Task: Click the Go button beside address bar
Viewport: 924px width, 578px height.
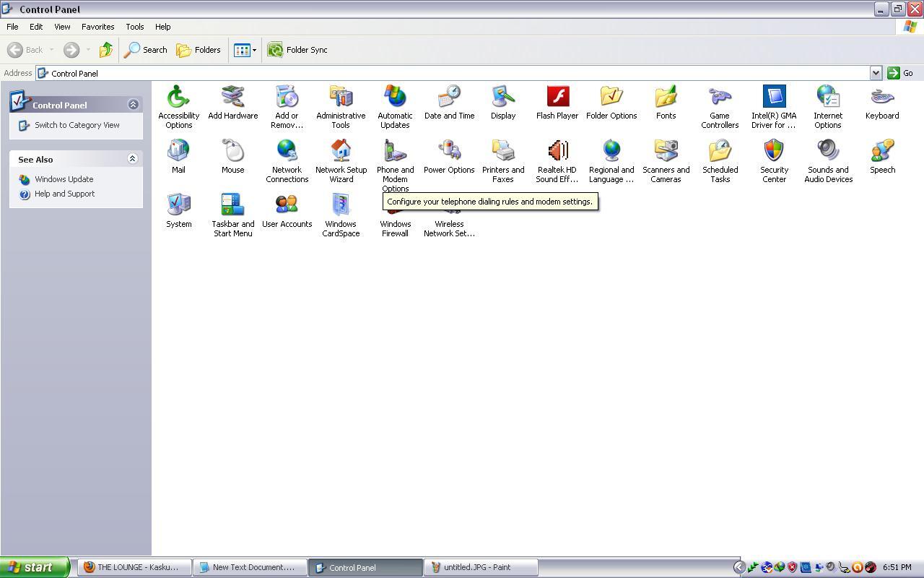Action: (x=900, y=73)
